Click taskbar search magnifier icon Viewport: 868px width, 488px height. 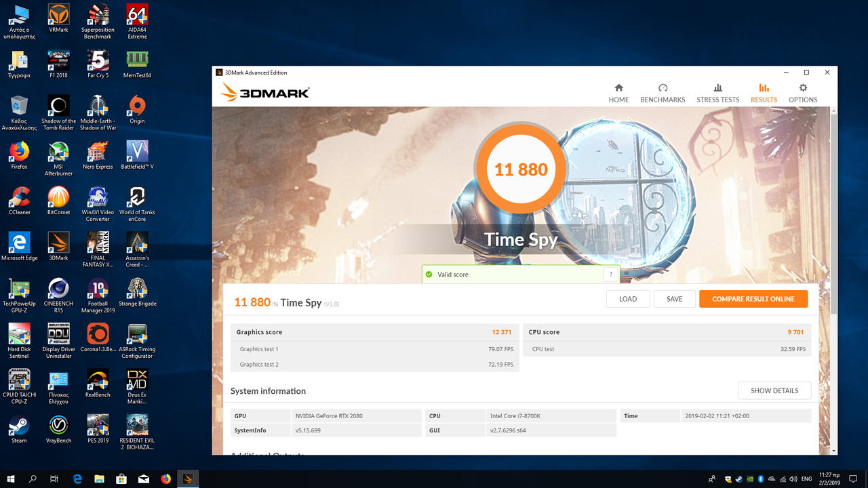33,479
